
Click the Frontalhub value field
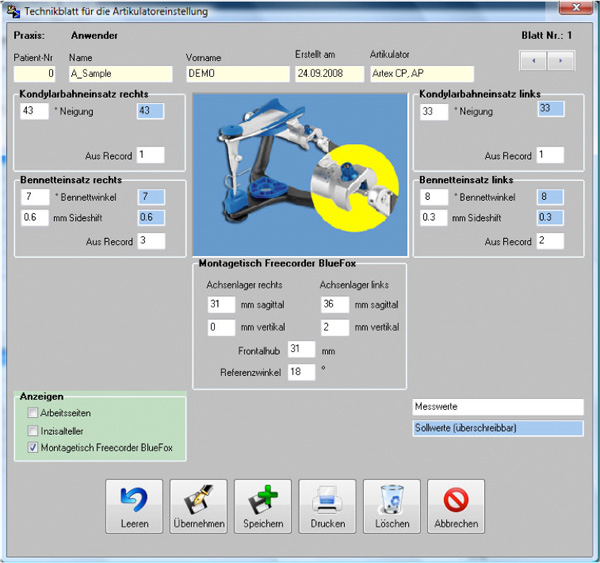[x=302, y=349]
